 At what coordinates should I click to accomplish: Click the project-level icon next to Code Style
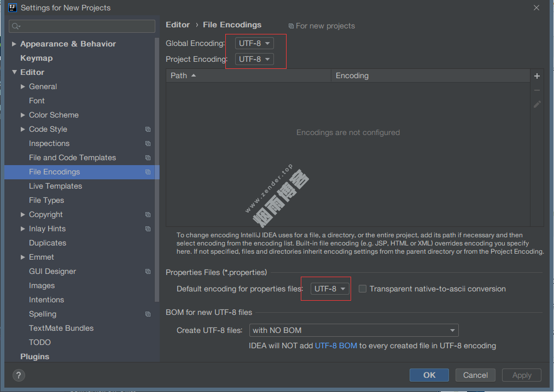148,130
